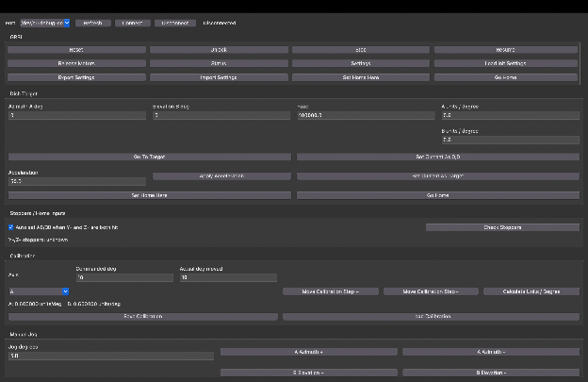Click Go Home in Dish Target section
The image size is (588, 382).
438,195
